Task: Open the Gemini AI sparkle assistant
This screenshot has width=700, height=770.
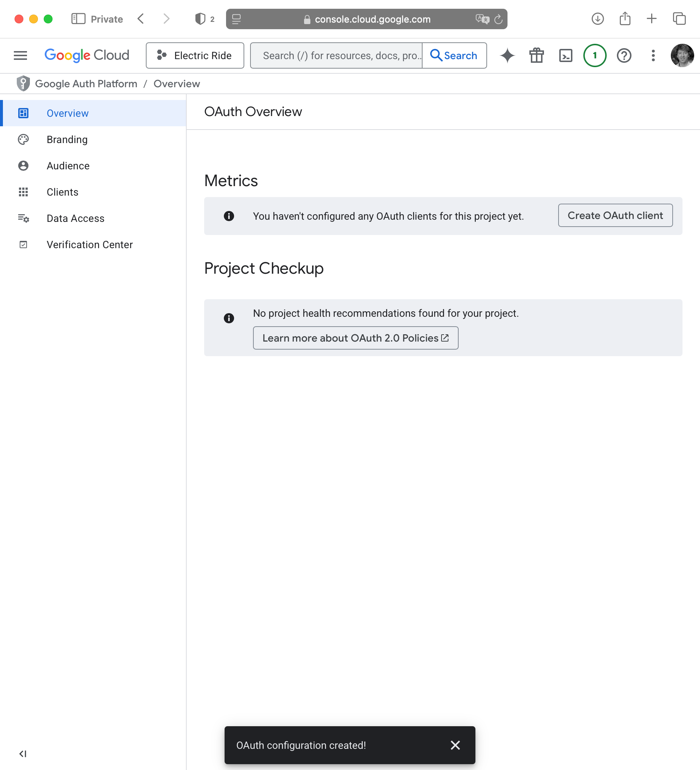Action: (x=507, y=55)
